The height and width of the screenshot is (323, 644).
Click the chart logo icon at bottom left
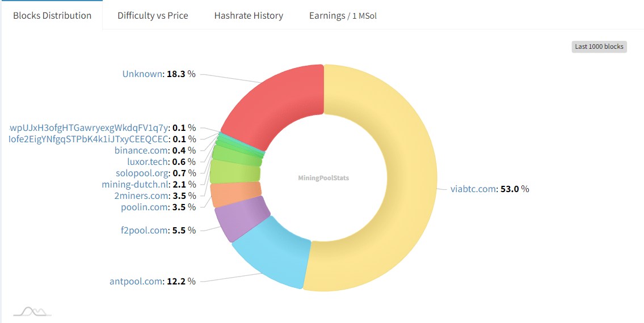32,312
